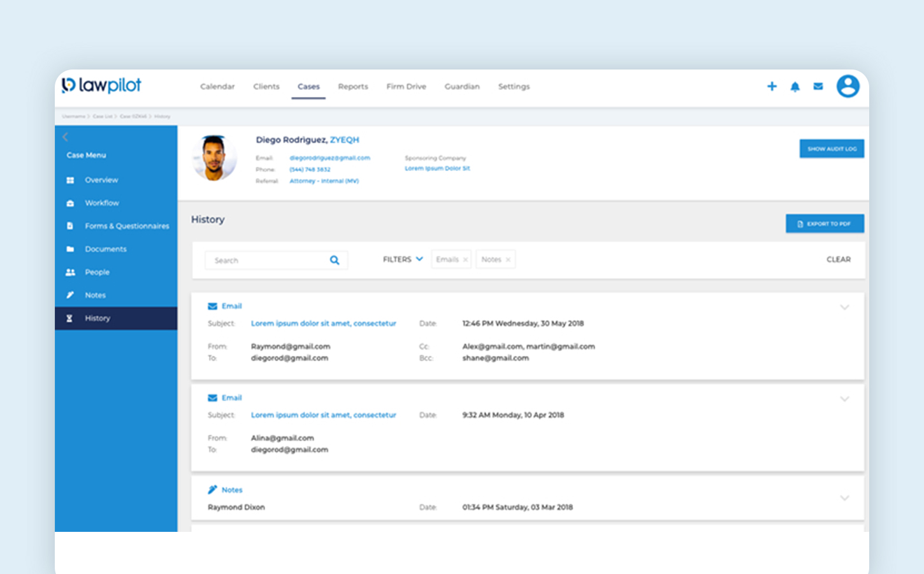
Task: Click the Show Audit Log button
Action: tap(832, 149)
